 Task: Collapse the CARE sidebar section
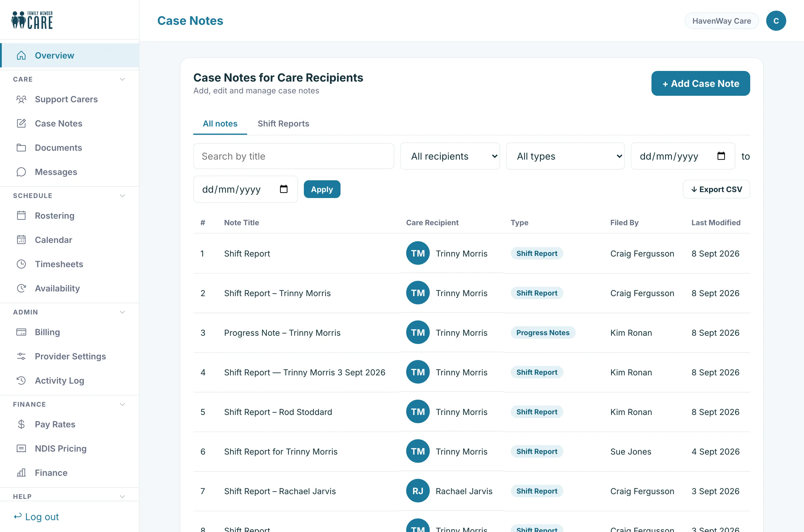click(x=122, y=79)
